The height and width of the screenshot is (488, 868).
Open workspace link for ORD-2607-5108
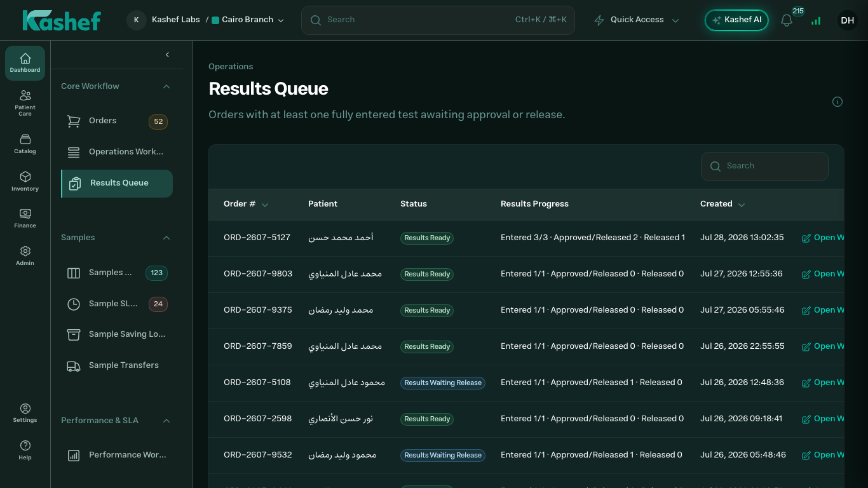824,383
